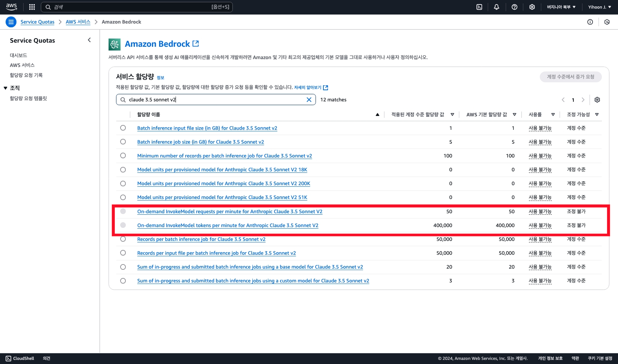
Task: Sort by 할당량 이름 column arrow
Action: click(377, 115)
